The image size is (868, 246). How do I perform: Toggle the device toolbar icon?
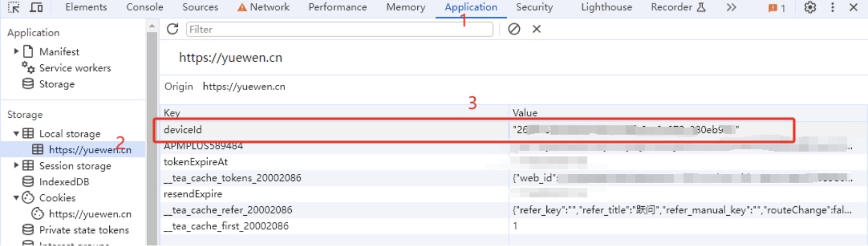click(36, 7)
